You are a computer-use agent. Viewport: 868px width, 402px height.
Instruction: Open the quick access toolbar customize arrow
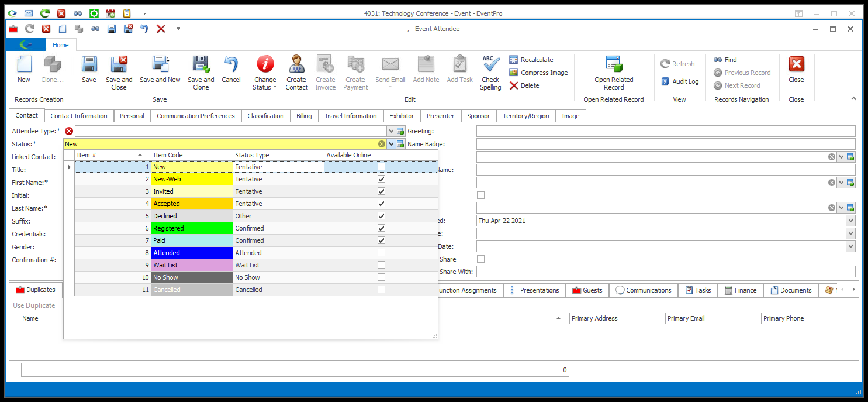(x=178, y=28)
